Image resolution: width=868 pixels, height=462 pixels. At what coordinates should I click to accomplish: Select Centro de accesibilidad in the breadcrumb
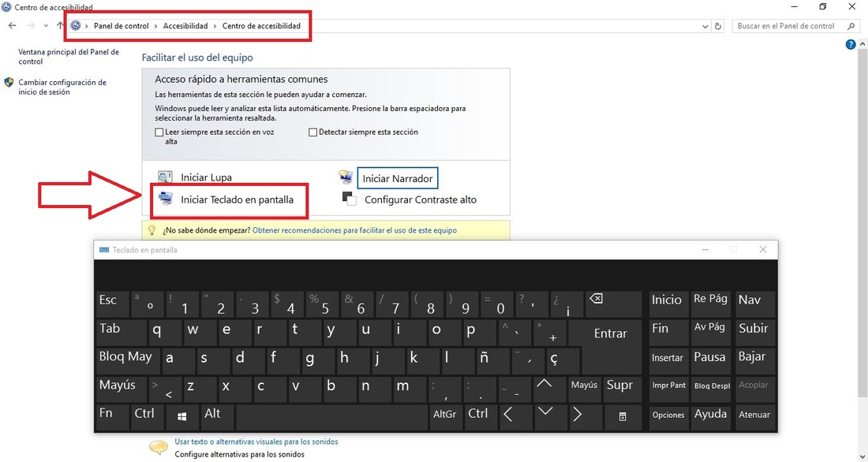click(x=261, y=26)
